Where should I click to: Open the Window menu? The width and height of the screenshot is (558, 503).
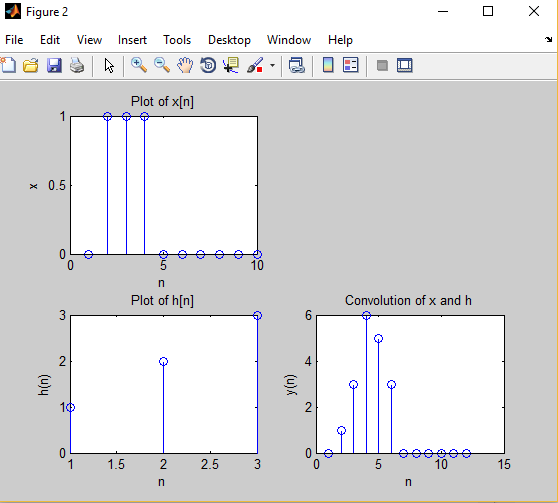[289, 40]
